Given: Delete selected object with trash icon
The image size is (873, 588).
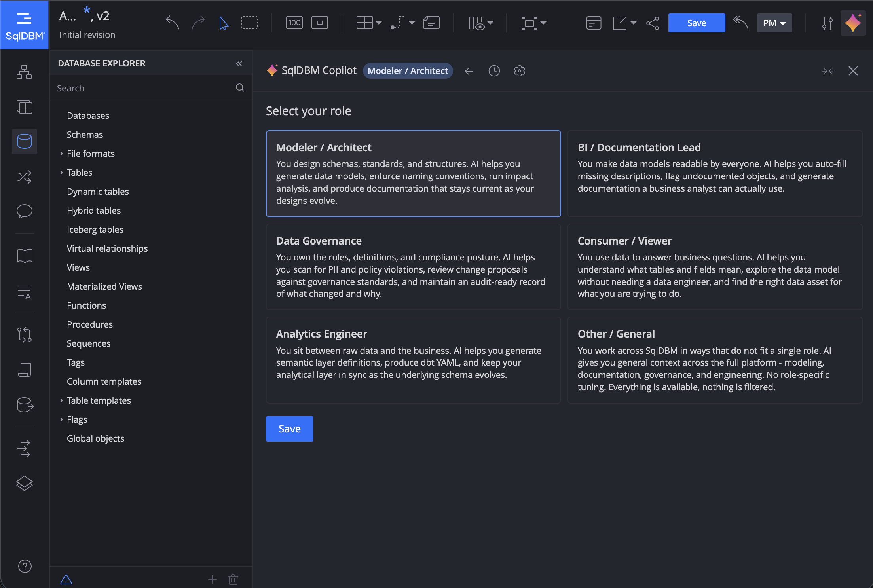Looking at the screenshot, I should click(x=233, y=579).
